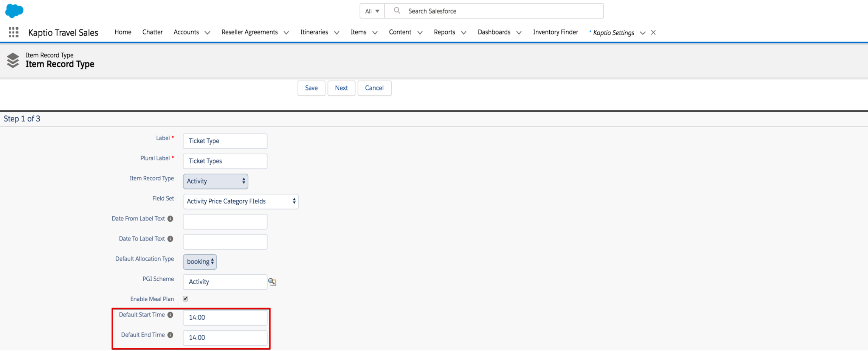Open the Itineraries tab
868x351 pixels.
coord(314,32)
